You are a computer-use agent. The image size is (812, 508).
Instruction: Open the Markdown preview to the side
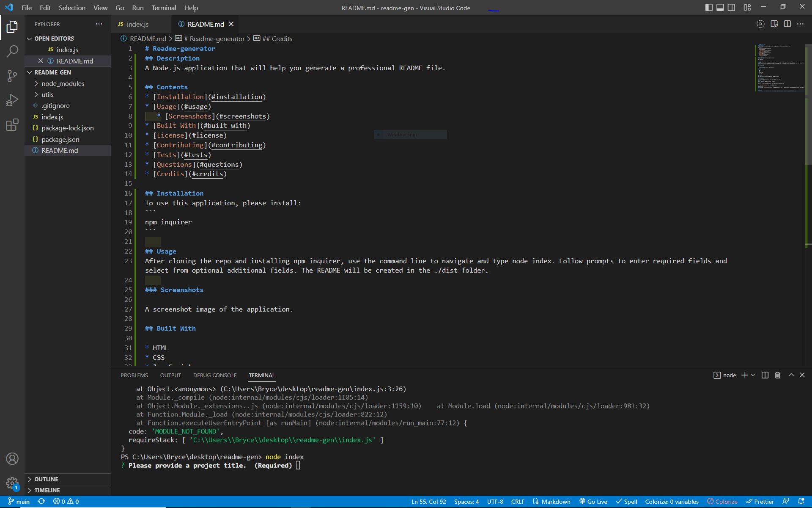pos(775,24)
